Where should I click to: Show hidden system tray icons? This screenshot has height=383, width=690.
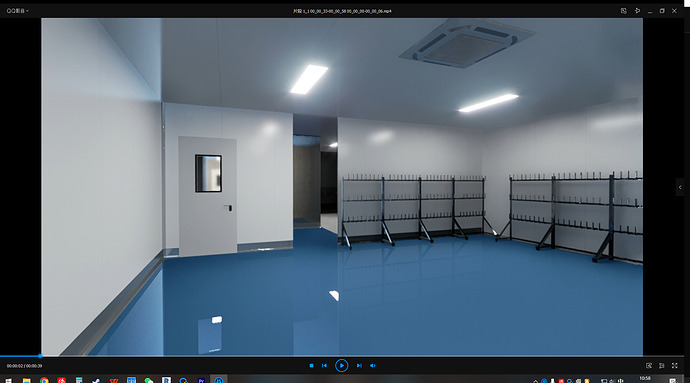[536, 381]
